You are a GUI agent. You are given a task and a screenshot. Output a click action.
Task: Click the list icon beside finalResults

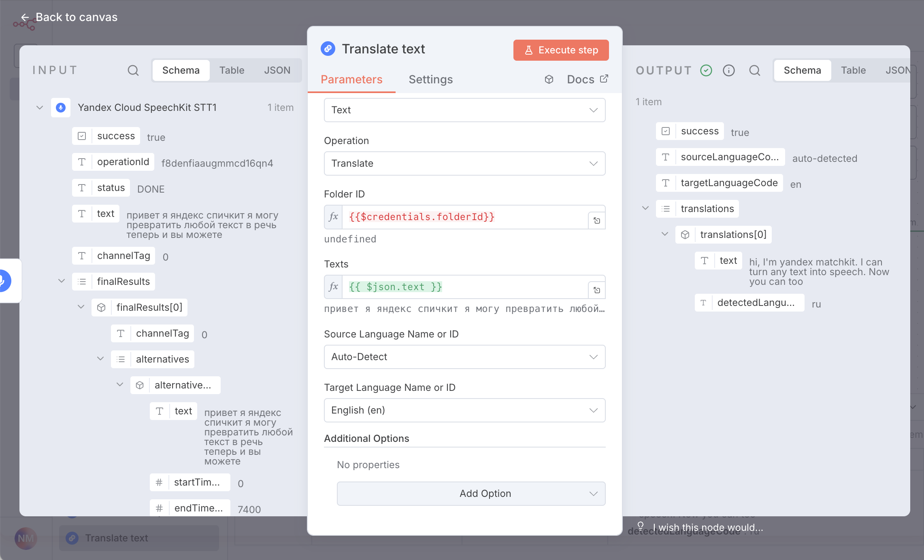[x=82, y=281]
